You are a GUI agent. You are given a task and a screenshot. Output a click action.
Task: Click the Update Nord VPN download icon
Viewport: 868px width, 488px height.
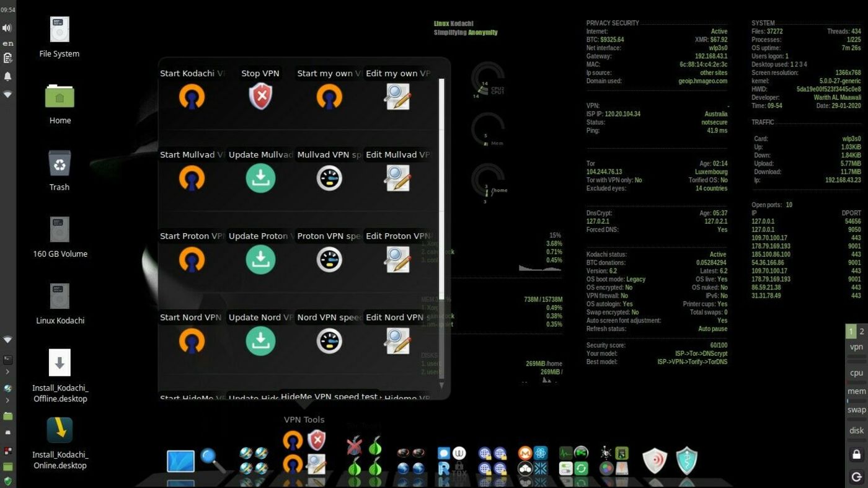pos(260,340)
